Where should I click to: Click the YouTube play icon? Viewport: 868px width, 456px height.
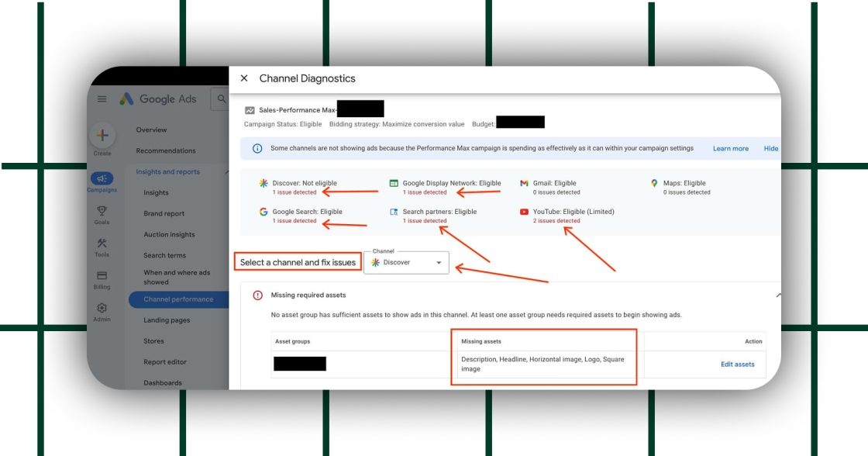tap(524, 212)
